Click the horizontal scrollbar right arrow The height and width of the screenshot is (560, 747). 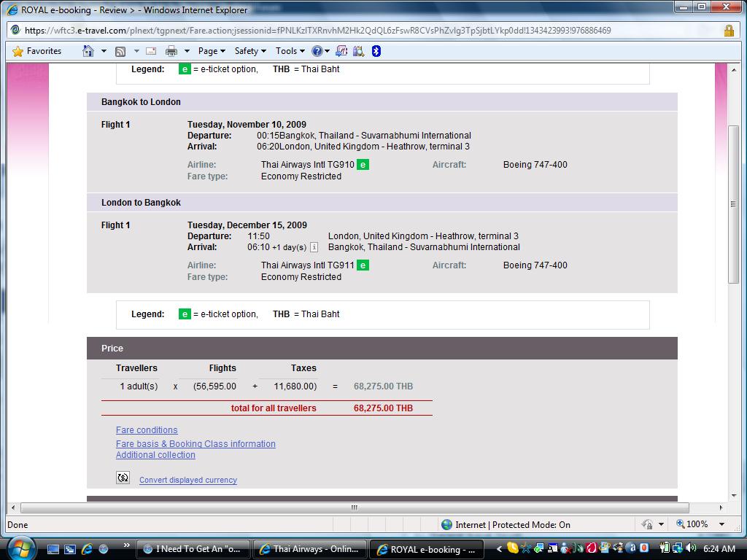(x=721, y=507)
